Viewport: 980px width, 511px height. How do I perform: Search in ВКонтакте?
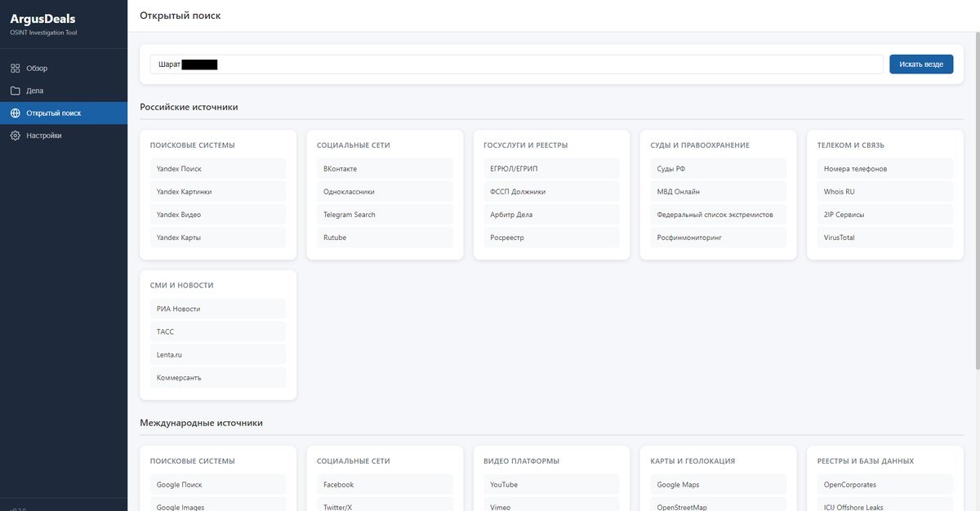click(x=384, y=169)
